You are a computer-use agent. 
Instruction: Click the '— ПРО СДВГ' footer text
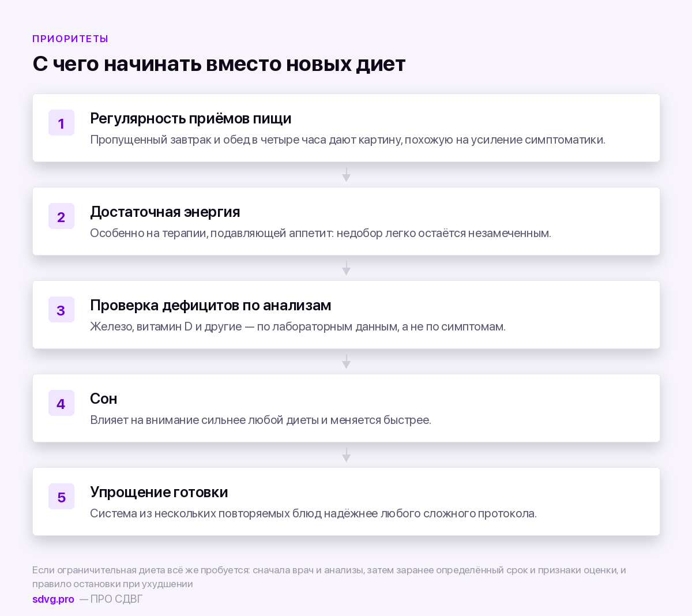pos(111,599)
